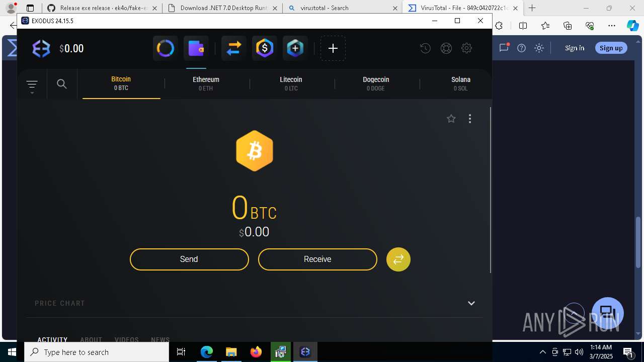Open the plus hexagon app in Exodus
The image size is (644, 362).
(x=295, y=48)
